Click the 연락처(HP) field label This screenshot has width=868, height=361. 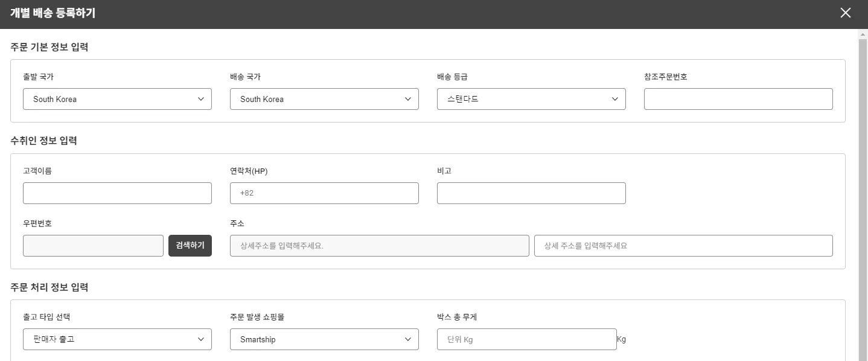coord(249,171)
